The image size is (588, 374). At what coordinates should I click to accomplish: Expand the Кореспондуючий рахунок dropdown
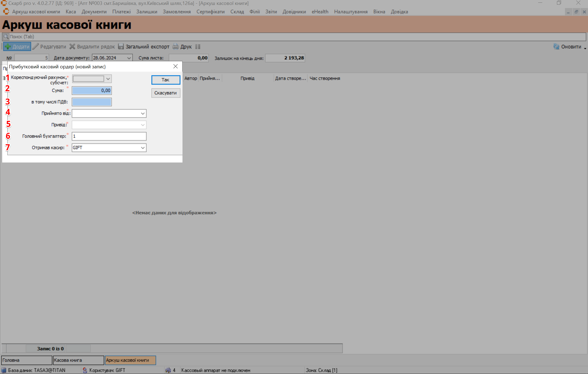pyautogui.click(x=108, y=79)
